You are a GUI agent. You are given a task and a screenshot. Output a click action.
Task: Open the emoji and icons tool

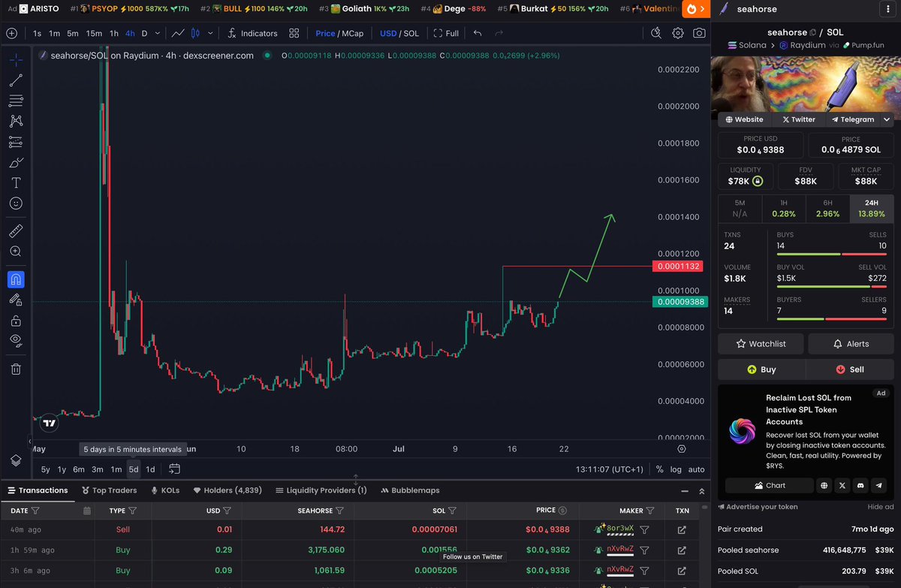(x=16, y=203)
